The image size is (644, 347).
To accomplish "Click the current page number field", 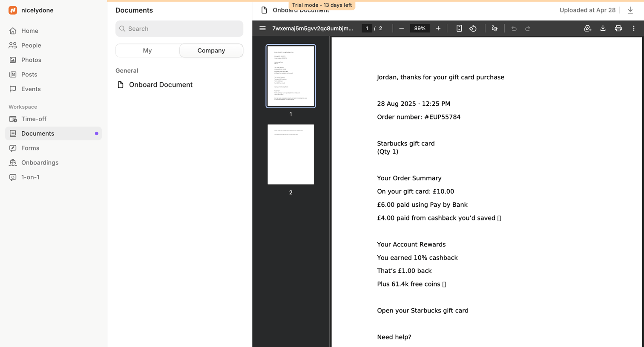I will click(x=367, y=29).
